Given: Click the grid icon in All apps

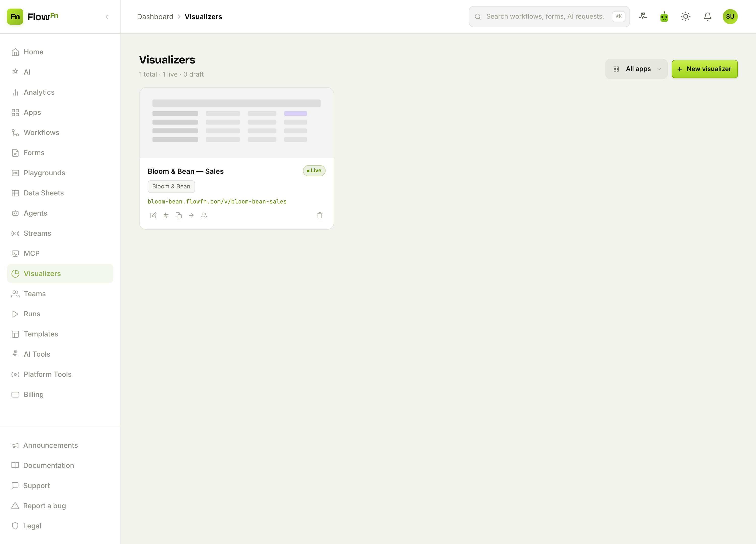Looking at the screenshot, I should pos(616,69).
